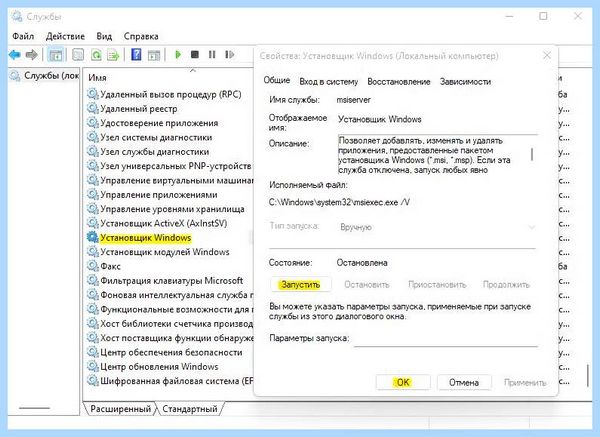Click the gear icon beside Факс
This screenshot has height=437, width=600.
(92, 266)
